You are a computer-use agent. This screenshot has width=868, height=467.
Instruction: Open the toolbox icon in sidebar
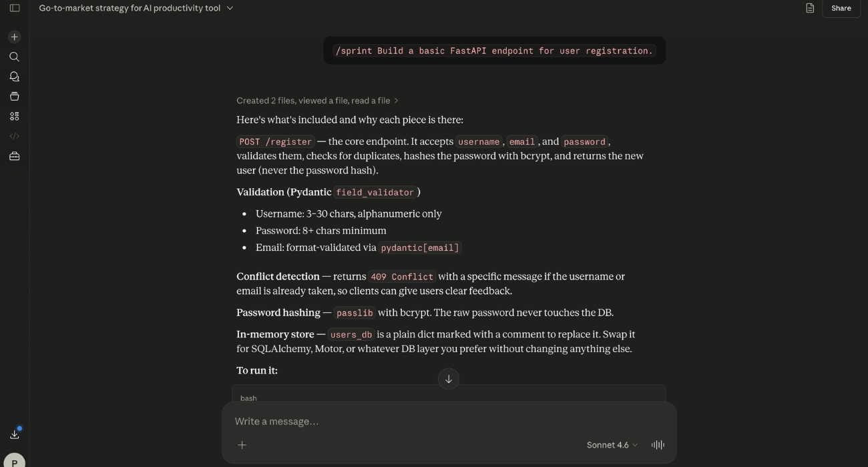point(15,156)
